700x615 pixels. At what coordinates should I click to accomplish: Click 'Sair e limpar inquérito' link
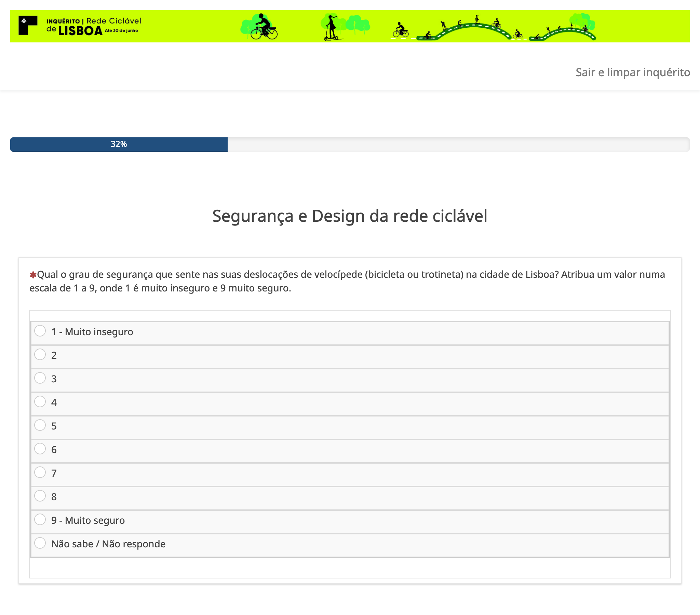(633, 72)
